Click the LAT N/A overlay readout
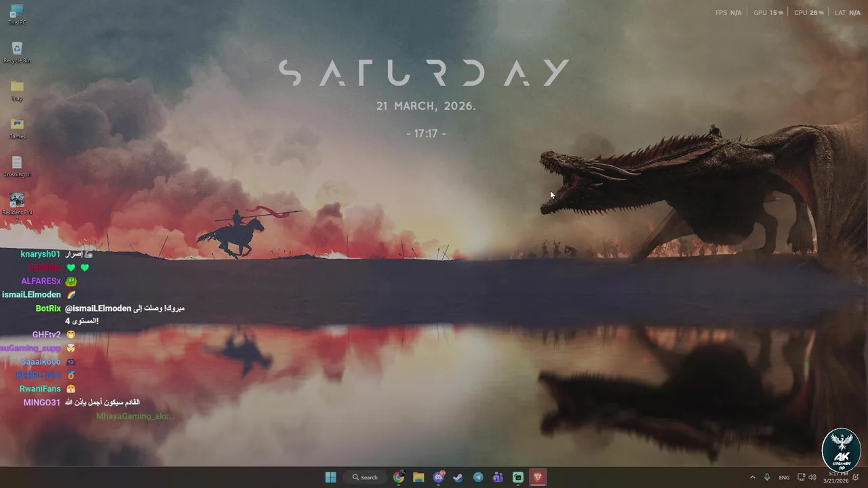868x488 pixels. [x=848, y=13]
